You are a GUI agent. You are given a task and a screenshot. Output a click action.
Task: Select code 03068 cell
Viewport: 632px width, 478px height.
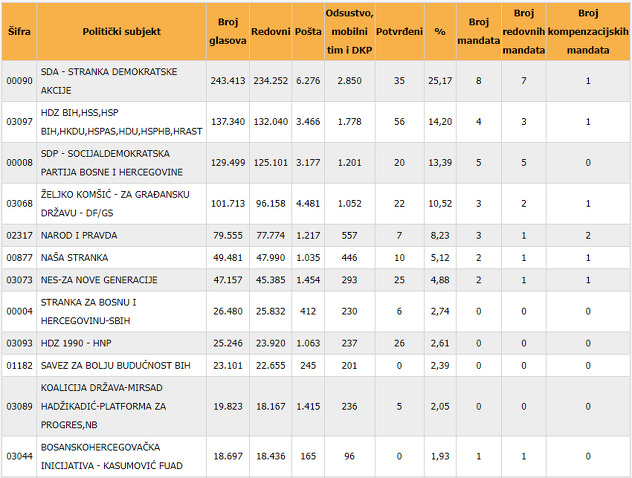pos(19,204)
